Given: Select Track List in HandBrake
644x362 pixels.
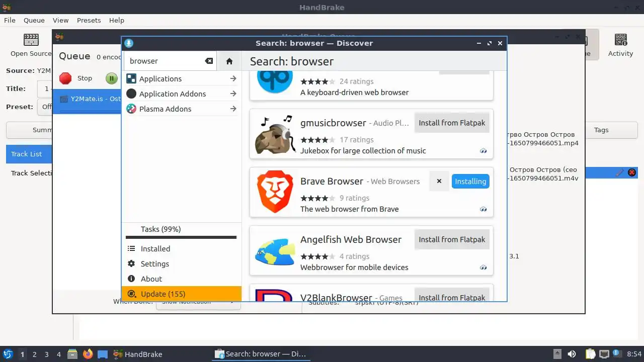Looking at the screenshot, I should pyautogui.click(x=29, y=154).
